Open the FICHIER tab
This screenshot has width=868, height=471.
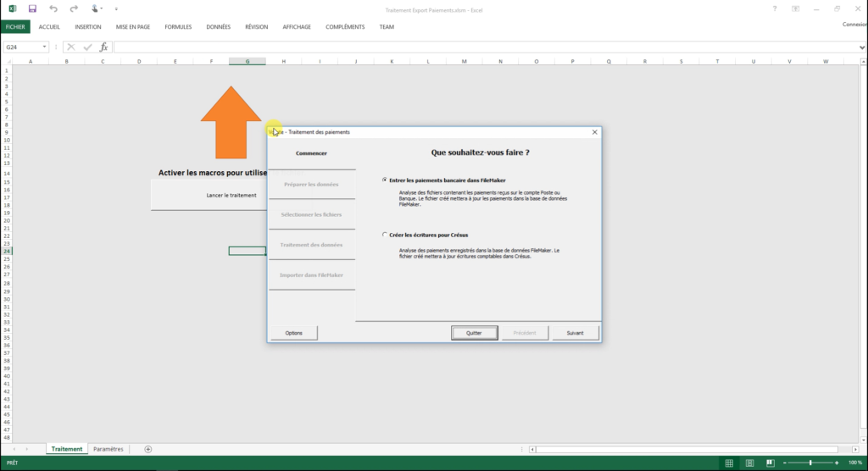click(x=15, y=26)
